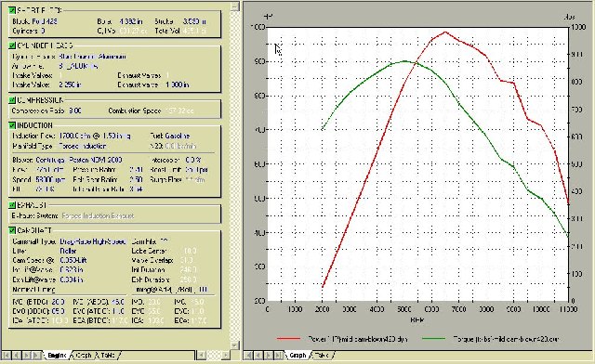
Task: Edit the Exh Lift@Valve value
Action: [71, 279]
